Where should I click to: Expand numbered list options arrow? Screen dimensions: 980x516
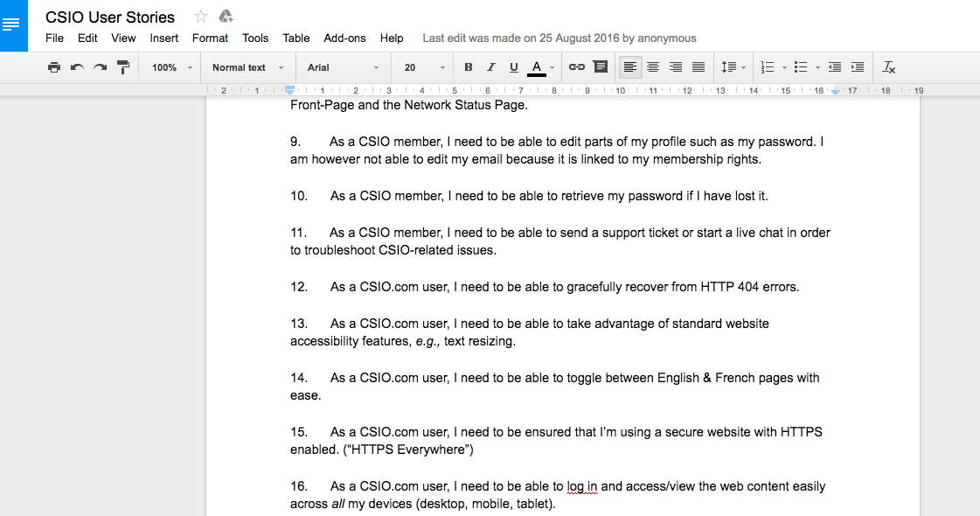tap(784, 68)
